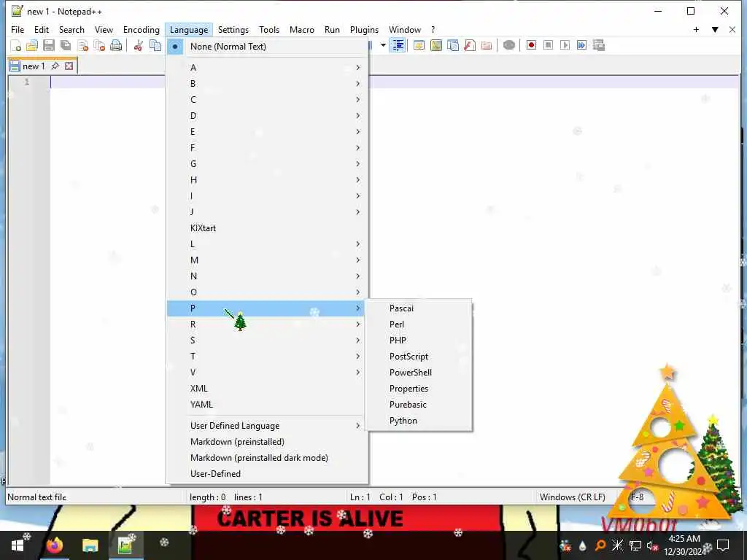Choose User-Defined language entry
The width and height of the screenshot is (747, 560).
point(267,474)
